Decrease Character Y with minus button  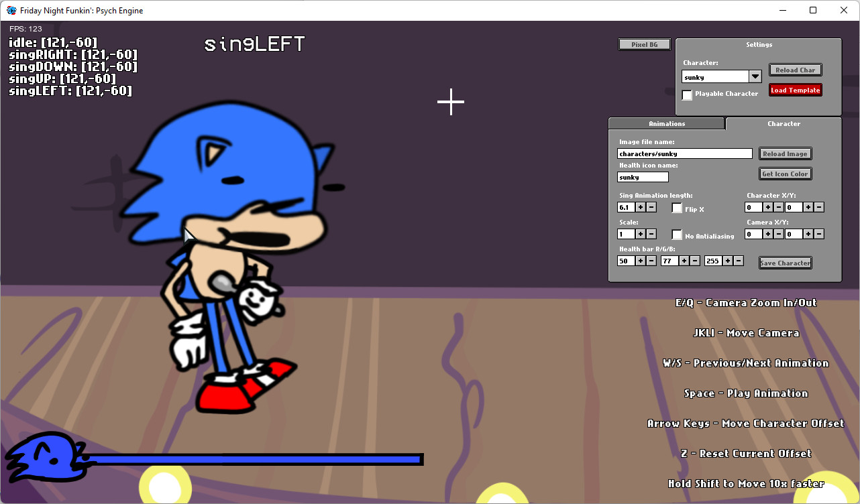pos(820,208)
